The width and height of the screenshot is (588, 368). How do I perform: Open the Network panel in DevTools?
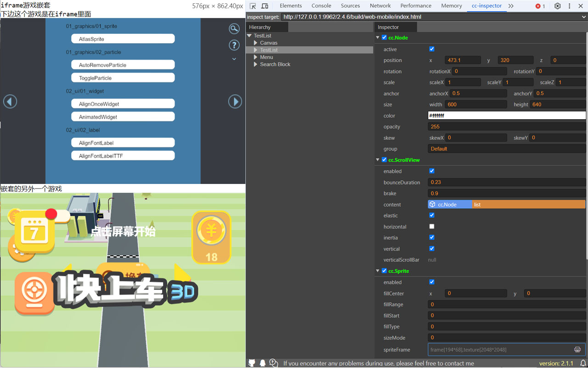[380, 6]
